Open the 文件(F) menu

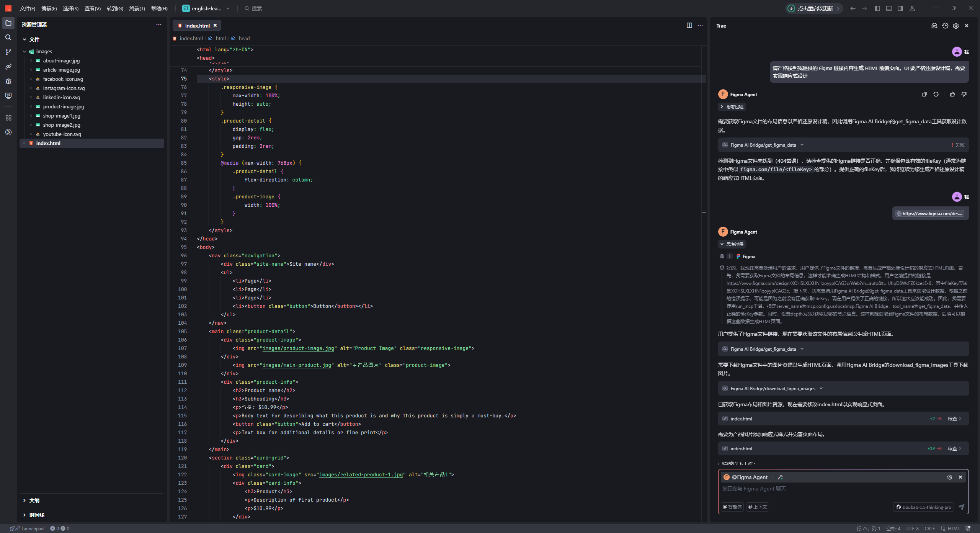coord(28,8)
